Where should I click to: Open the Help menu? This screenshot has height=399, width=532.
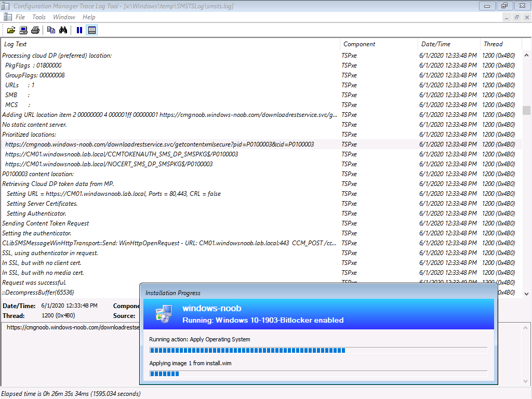click(x=89, y=17)
